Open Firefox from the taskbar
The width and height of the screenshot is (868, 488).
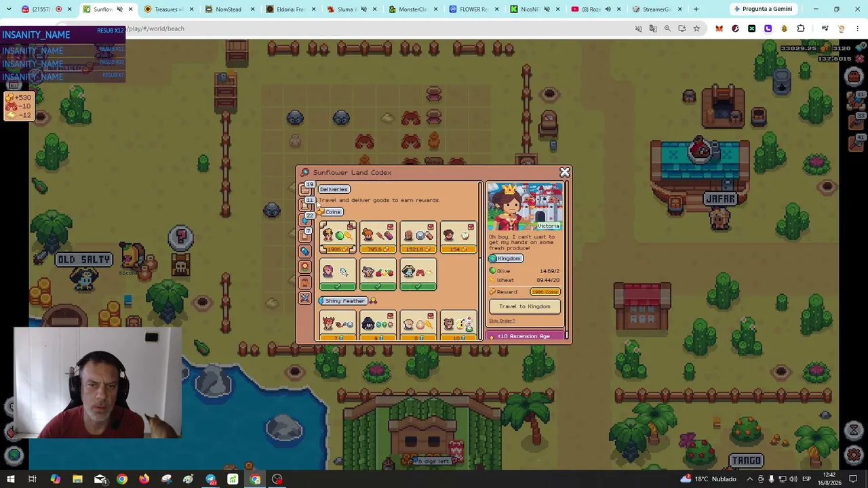(144, 479)
